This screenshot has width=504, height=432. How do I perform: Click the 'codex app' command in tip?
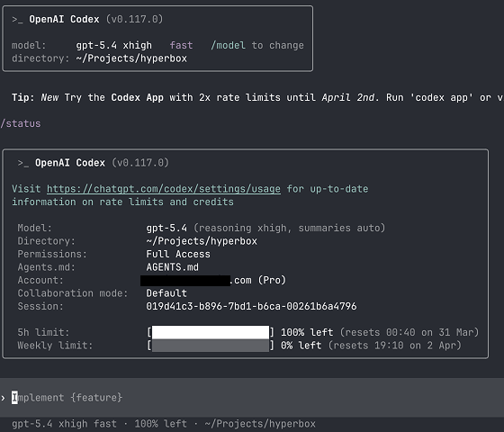[441, 97]
